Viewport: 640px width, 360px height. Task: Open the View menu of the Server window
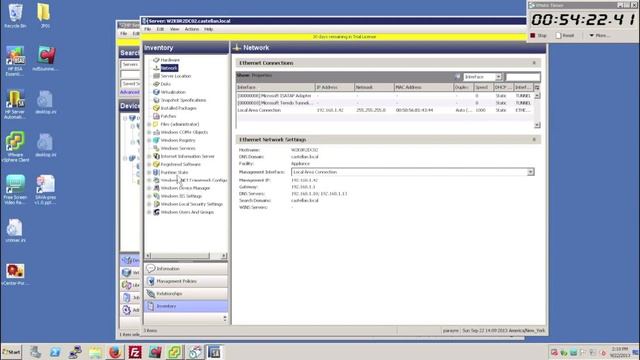(x=174, y=29)
